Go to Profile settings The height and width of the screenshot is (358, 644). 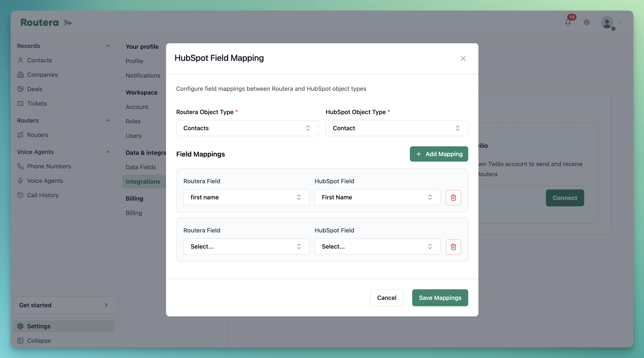click(x=134, y=61)
